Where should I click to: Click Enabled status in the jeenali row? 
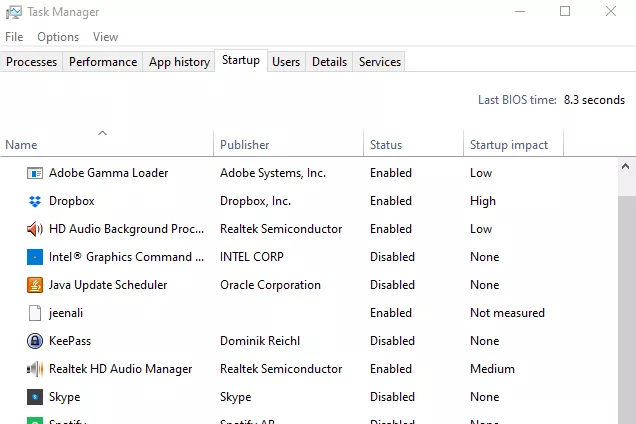tap(391, 313)
